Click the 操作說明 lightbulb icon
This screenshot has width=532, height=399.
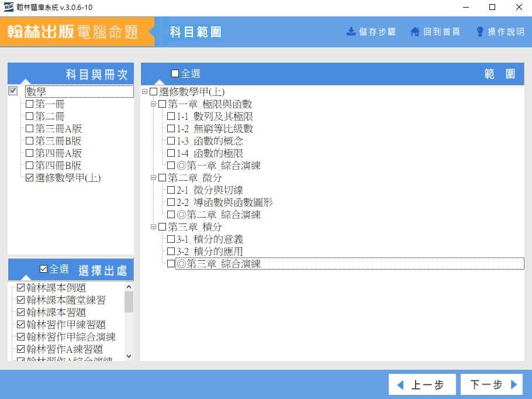tap(480, 32)
